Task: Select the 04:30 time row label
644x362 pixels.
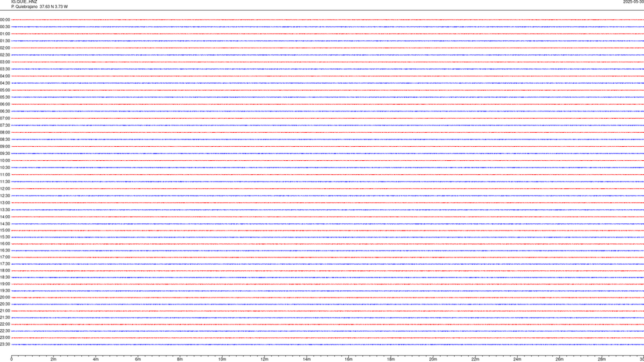Action: tap(5, 83)
